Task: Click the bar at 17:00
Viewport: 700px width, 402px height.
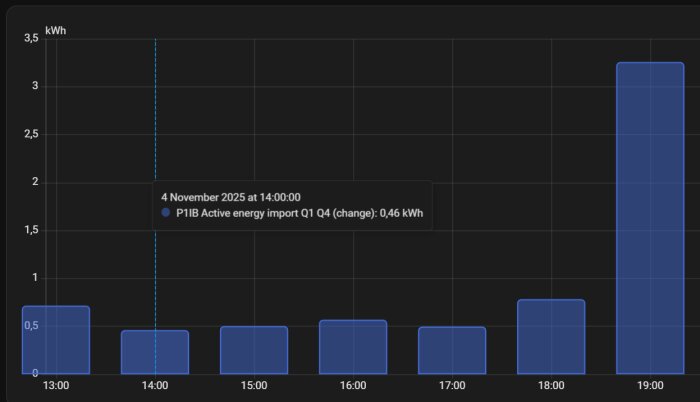Action: coord(452,350)
